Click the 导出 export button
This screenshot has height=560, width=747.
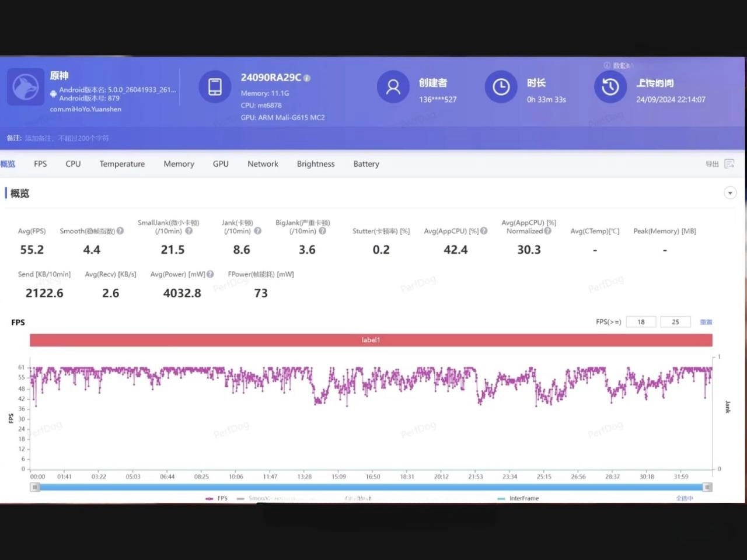pyautogui.click(x=712, y=164)
